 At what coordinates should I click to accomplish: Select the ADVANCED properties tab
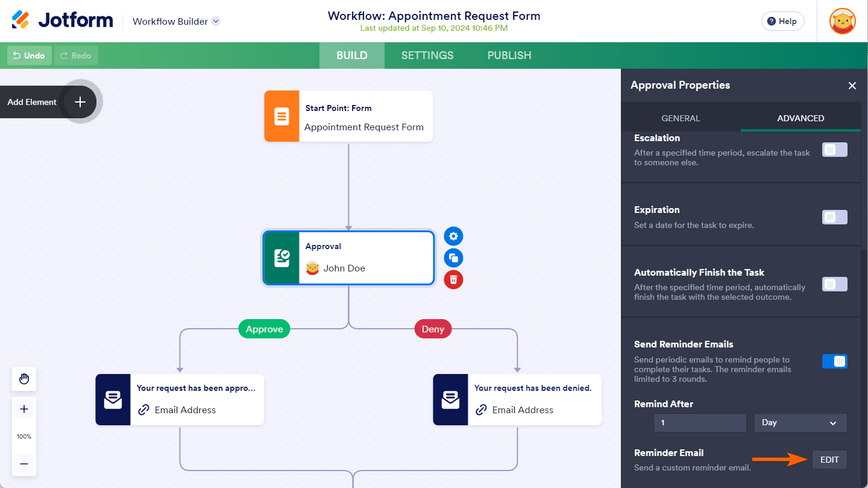(800, 118)
